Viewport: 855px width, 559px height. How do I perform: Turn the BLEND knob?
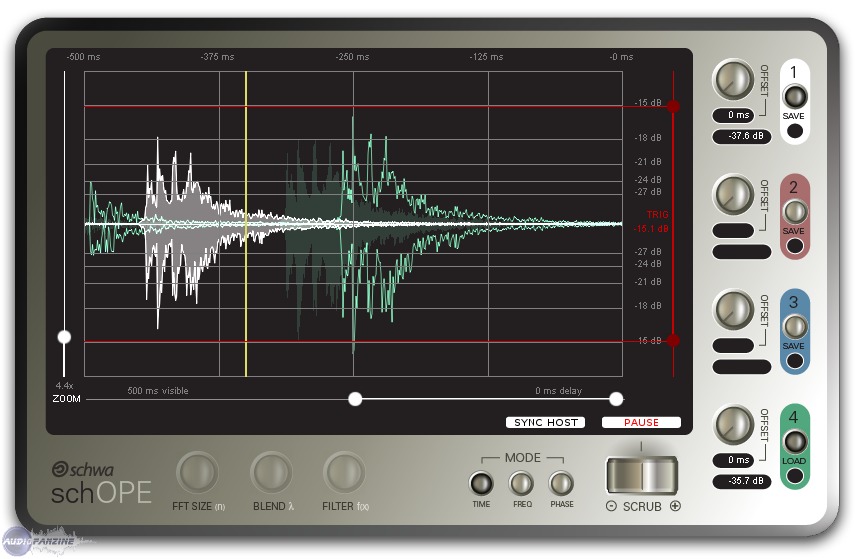(x=271, y=472)
